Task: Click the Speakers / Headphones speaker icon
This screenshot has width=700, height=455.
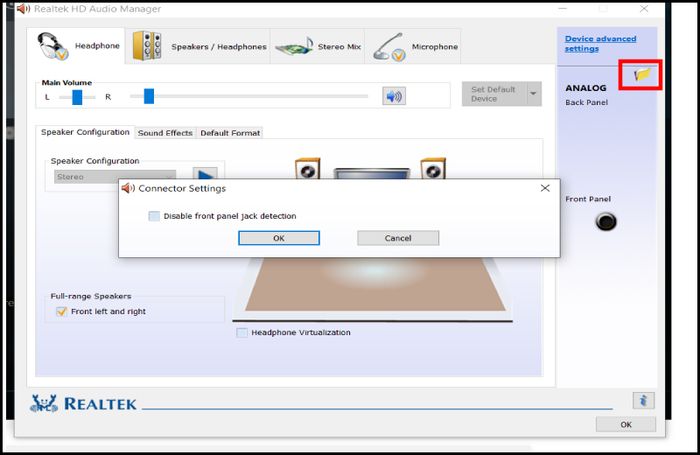Action: (x=147, y=46)
